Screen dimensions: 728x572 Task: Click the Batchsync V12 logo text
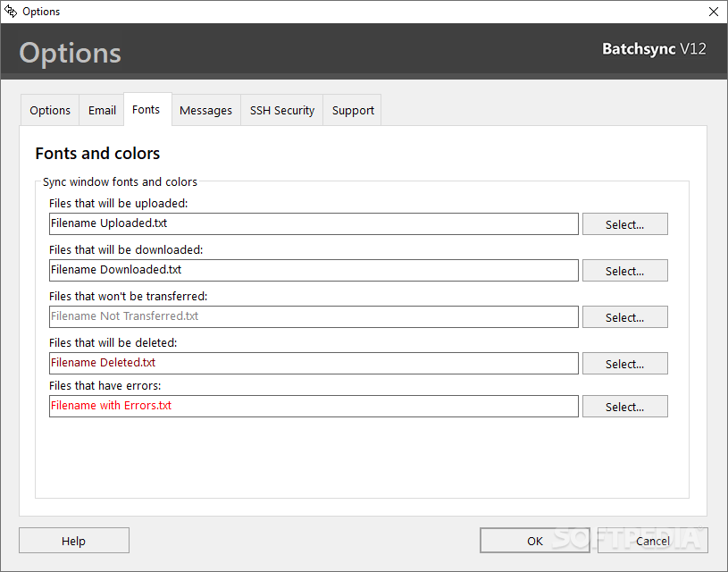(x=654, y=49)
